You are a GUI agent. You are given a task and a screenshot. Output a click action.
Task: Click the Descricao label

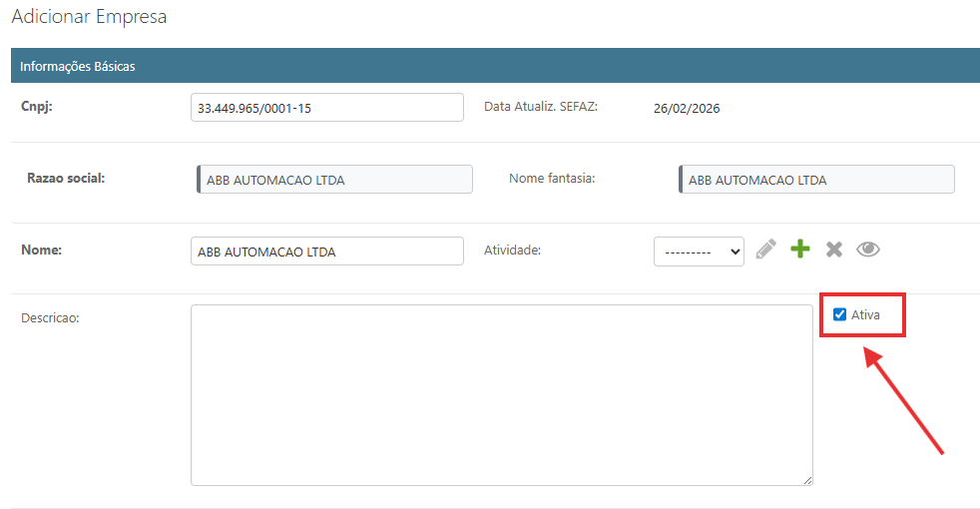(x=50, y=318)
